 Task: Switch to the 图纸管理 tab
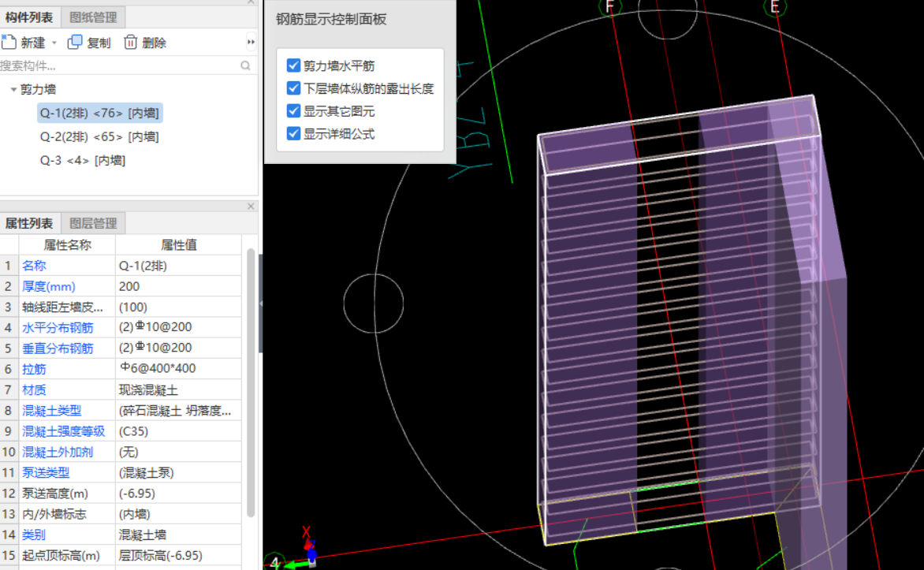point(93,17)
